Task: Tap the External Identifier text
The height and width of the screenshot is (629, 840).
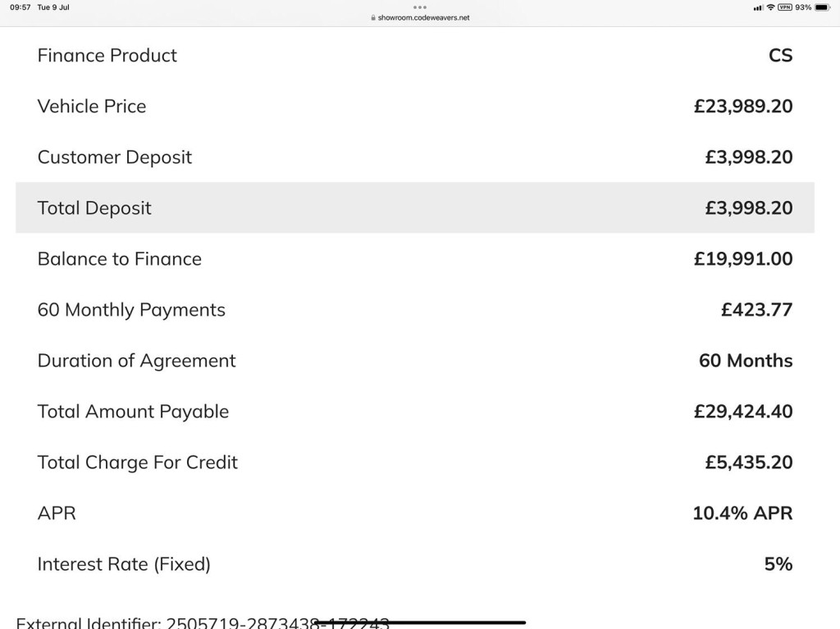Action: click(203, 622)
